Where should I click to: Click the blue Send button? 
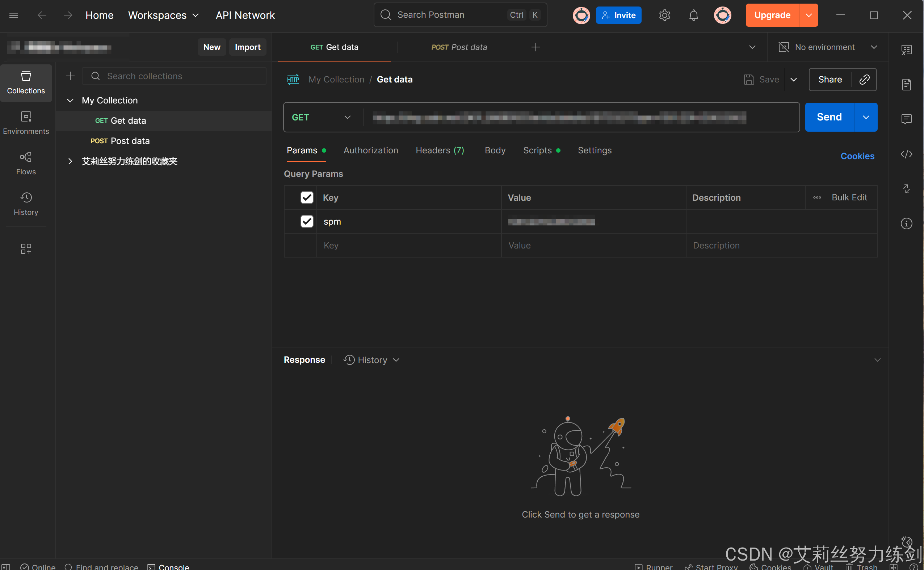(x=829, y=117)
